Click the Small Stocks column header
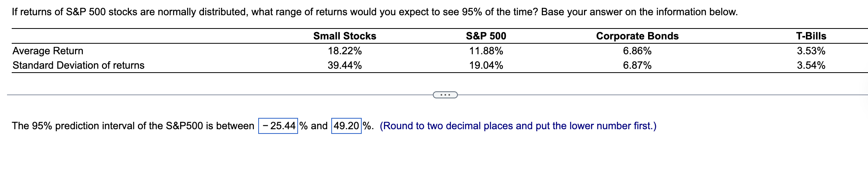The image size is (868, 178). [x=345, y=36]
